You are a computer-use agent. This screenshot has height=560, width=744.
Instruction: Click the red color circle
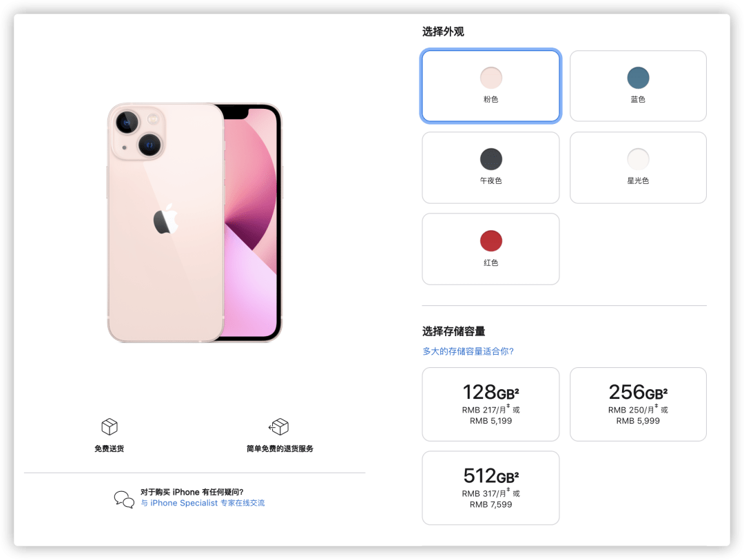pos(490,240)
